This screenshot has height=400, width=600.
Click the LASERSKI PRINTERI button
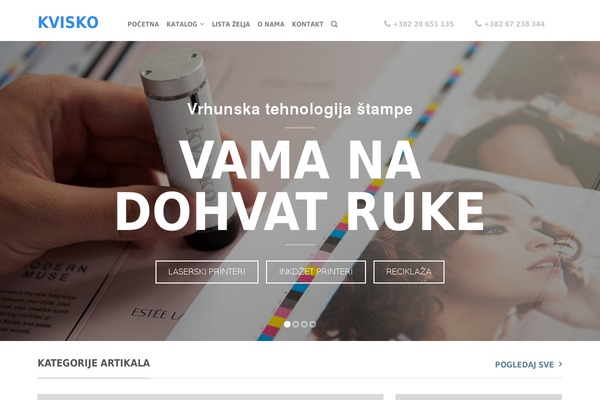[207, 272]
